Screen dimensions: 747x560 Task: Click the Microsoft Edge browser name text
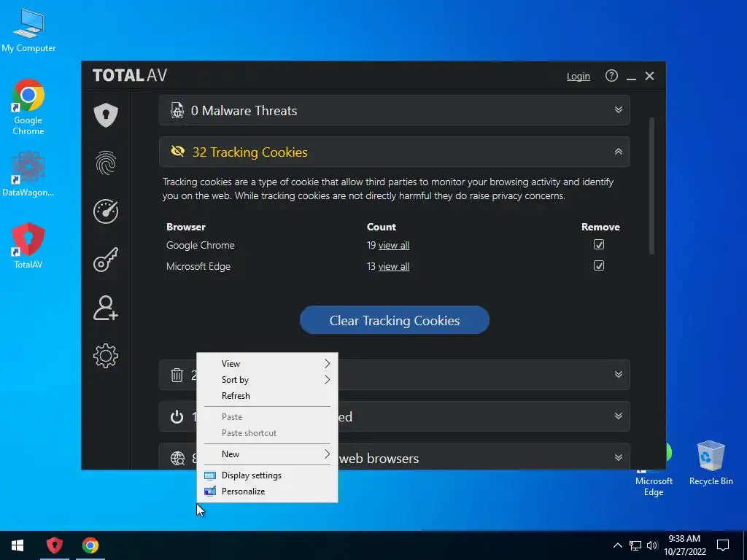(198, 266)
